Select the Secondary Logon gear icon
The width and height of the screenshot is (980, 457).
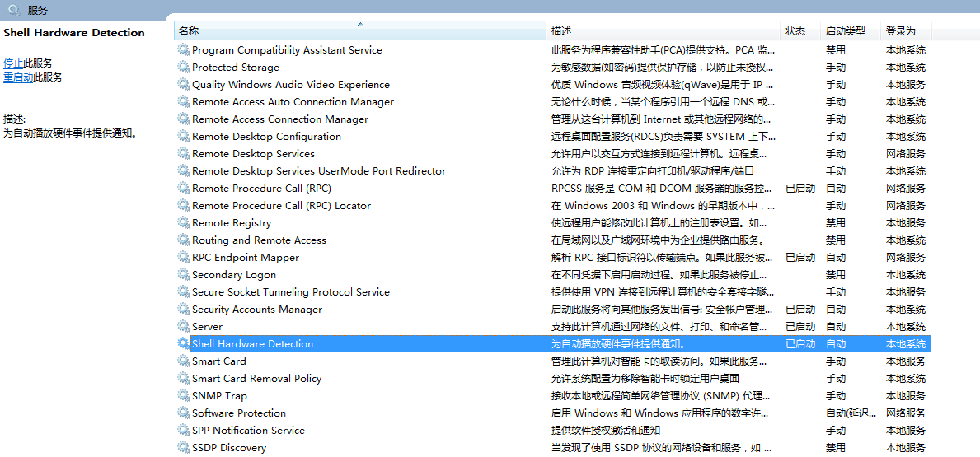pyautogui.click(x=183, y=275)
